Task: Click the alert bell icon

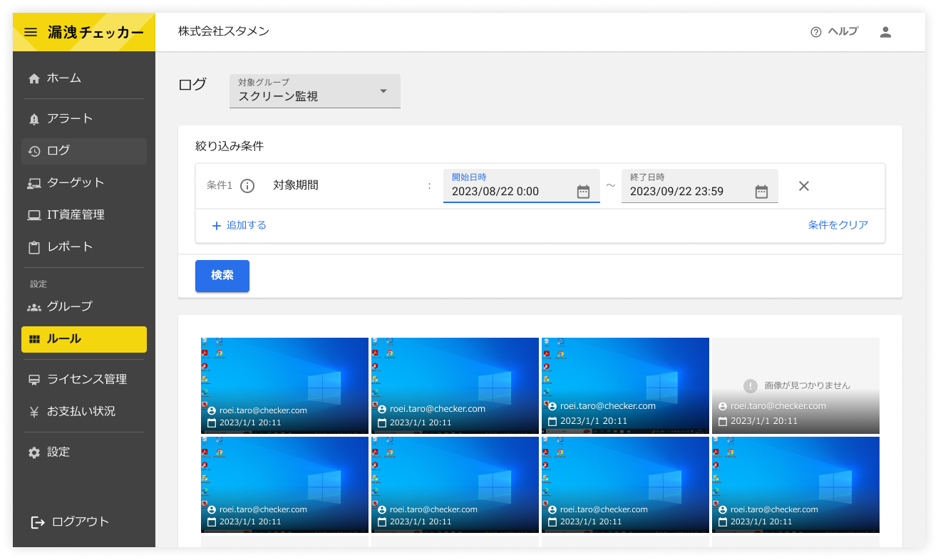Action: tap(33, 119)
